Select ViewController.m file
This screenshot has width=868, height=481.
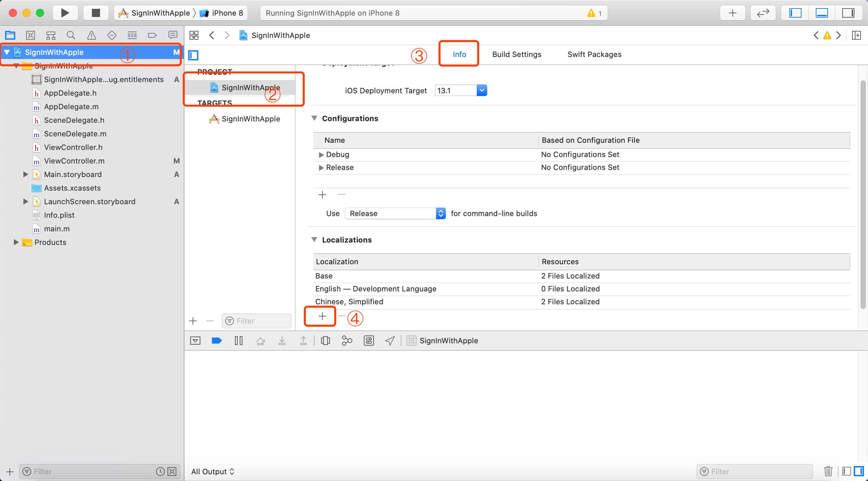[x=74, y=161]
